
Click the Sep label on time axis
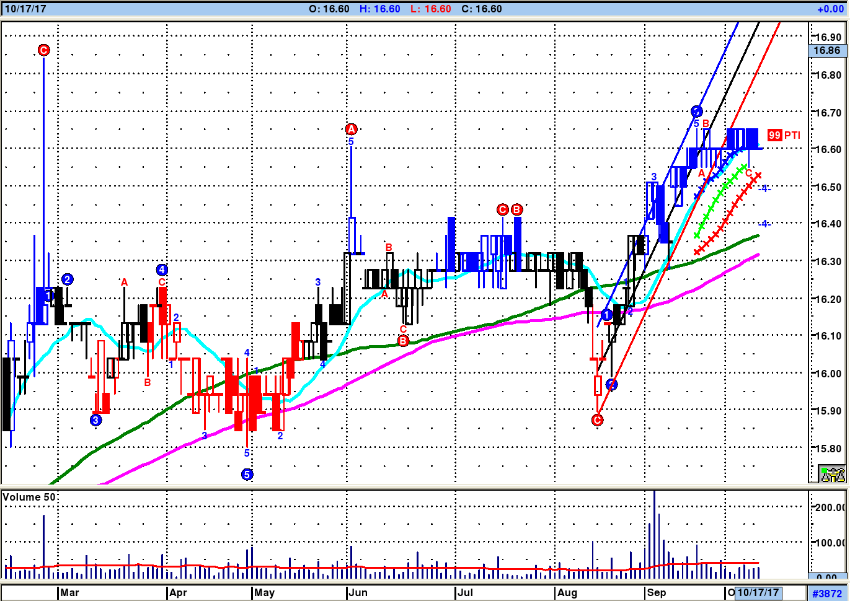[657, 593]
